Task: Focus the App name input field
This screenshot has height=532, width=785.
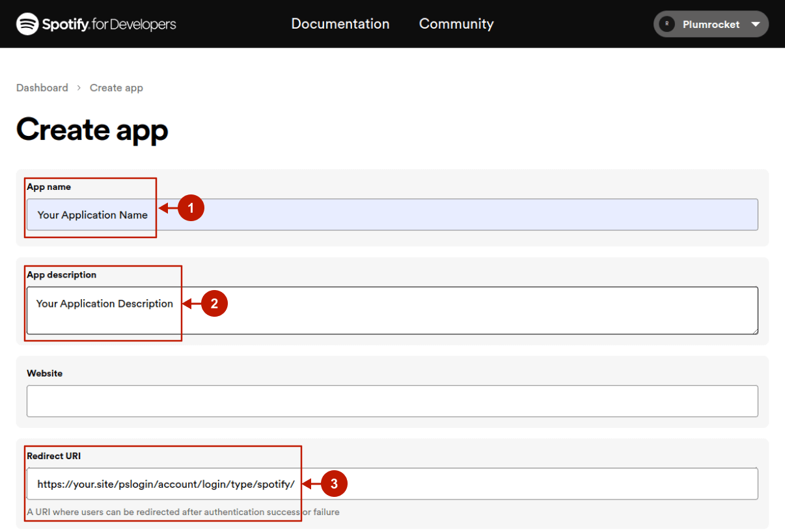Action: [456, 215]
